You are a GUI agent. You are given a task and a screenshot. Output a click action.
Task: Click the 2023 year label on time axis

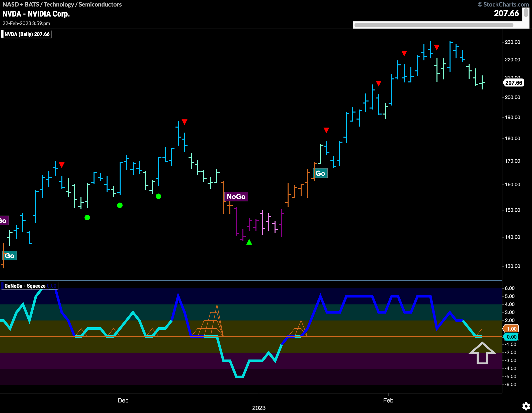(x=259, y=408)
